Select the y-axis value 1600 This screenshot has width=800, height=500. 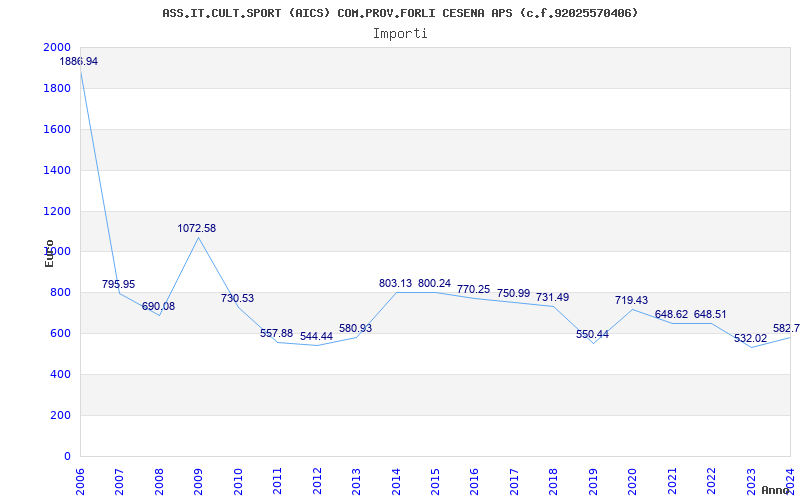[x=57, y=129]
